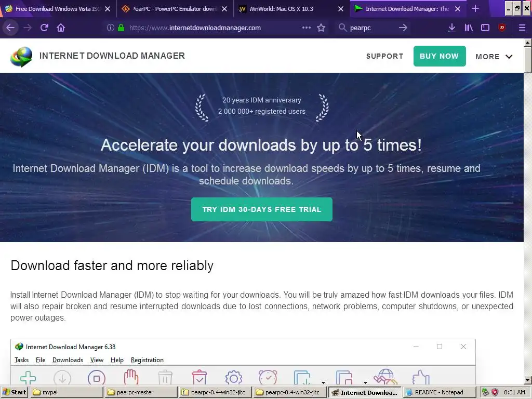Viewport: 532px width, 399px height.
Task: Click the green plus Add URL icon
Action: (x=28, y=377)
